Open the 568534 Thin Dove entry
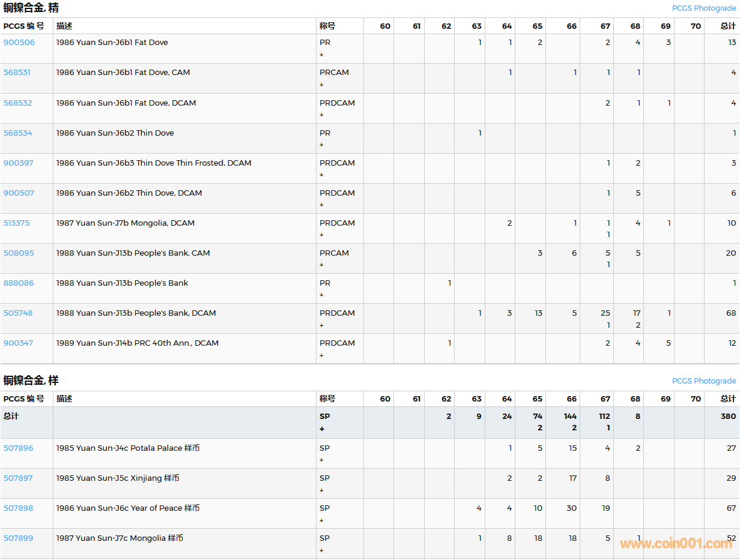The height and width of the screenshot is (560, 740). pyautogui.click(x=18, y=133)
